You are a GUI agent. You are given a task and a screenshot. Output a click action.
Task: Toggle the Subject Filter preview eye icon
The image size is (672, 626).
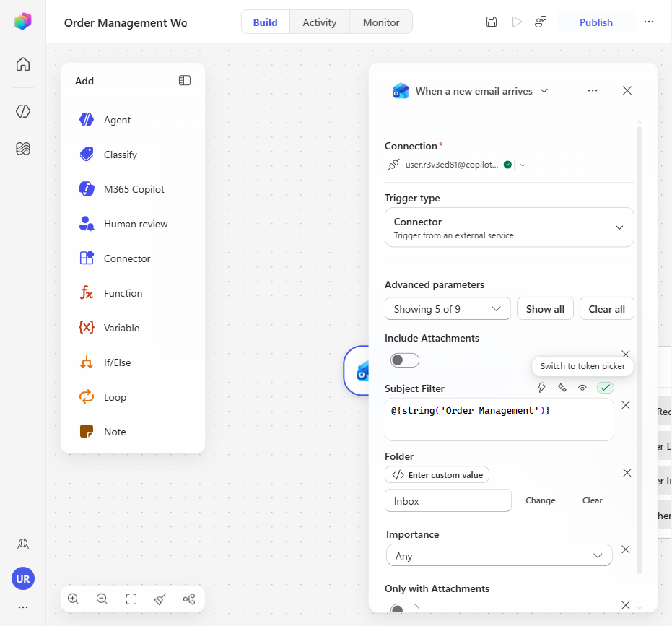pos(582,388)
